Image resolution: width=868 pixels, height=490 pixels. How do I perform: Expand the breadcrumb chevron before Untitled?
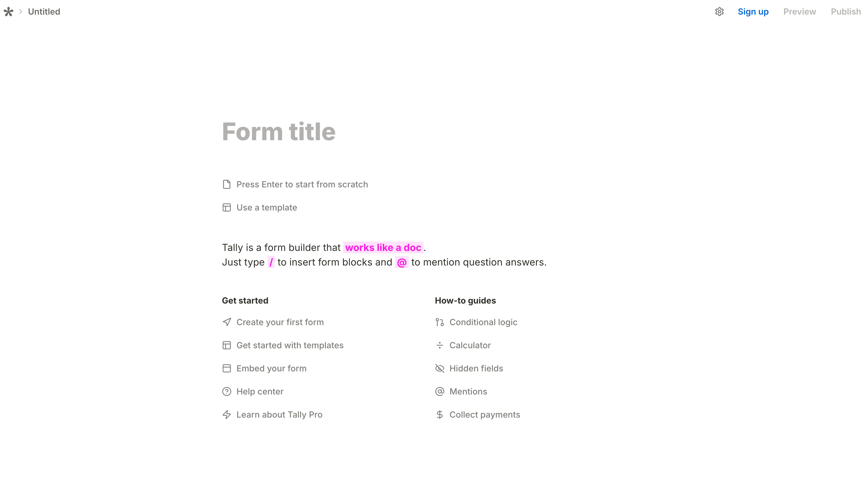pyautogui.click(x=21, y=12)
